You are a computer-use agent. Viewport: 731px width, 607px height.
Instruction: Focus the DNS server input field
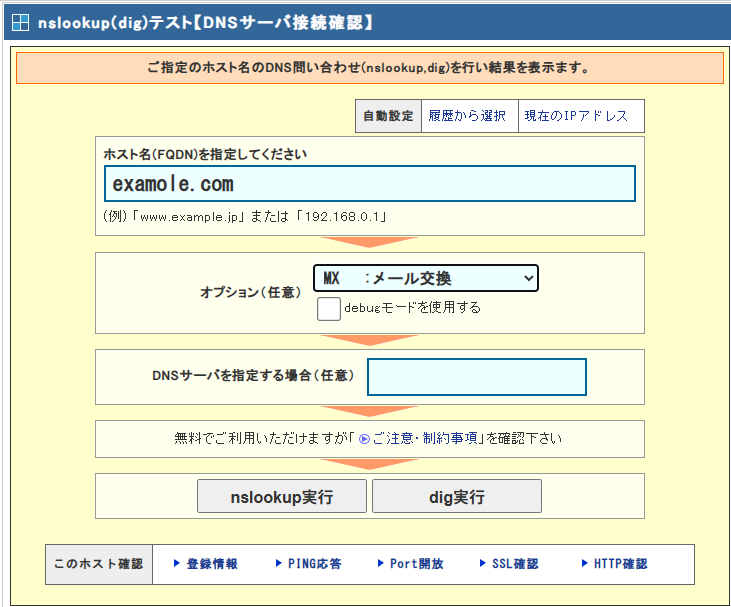pyautogui.click(x=476, y=376)
